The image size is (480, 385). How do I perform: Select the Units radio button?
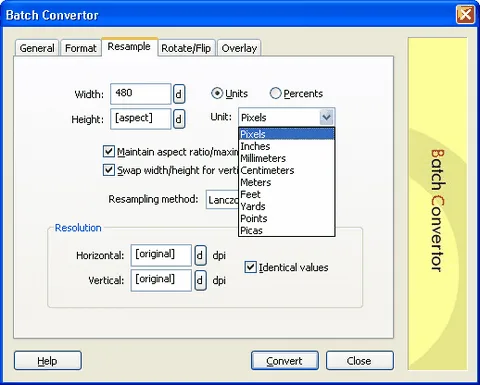click(217, 93)
